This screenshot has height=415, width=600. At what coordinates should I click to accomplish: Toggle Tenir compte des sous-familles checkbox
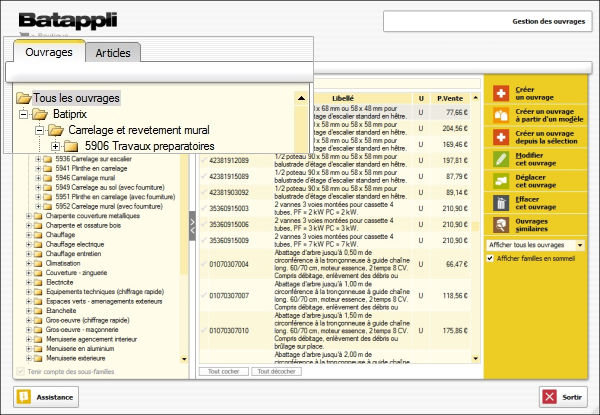click(x=19, y=372)
